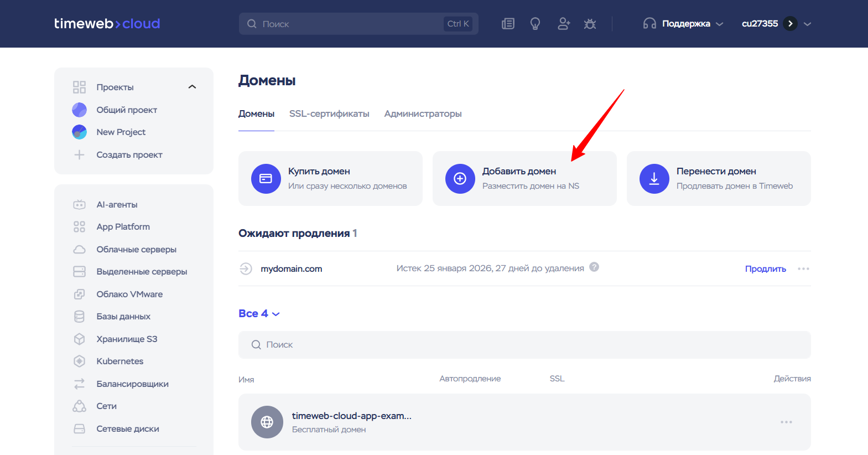Open account menu chevron next to cu27355
The width and height of the screenshot is (868, 455).
807,24
